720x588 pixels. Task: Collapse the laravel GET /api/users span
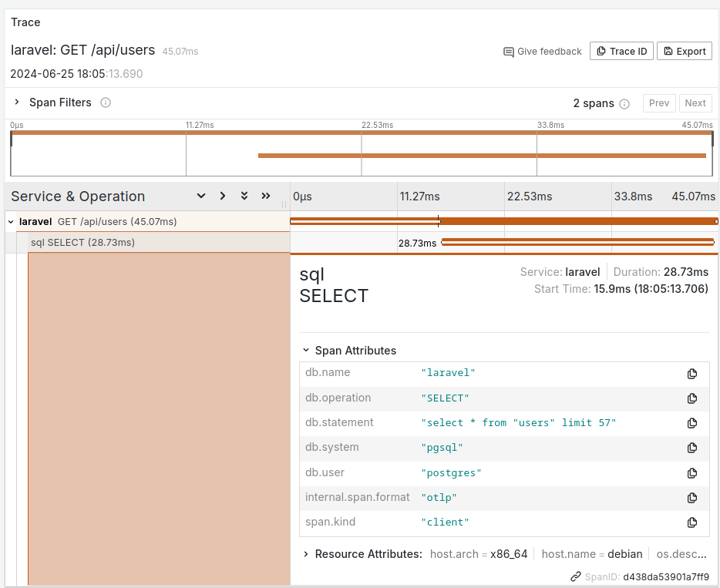11,222
